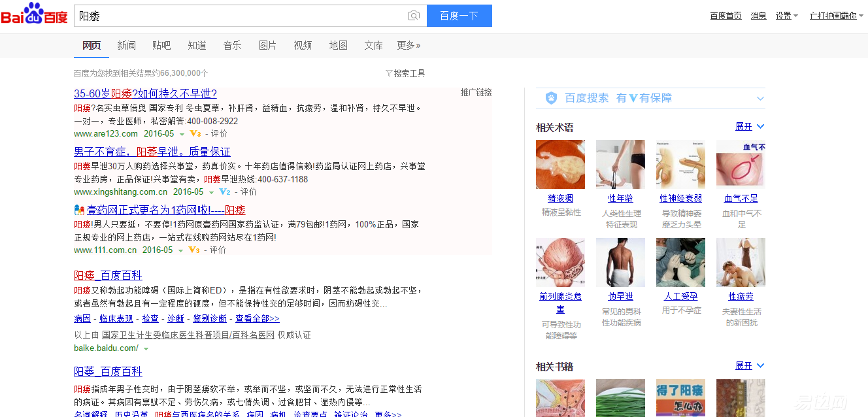Open dropdown arrow beside www.111.com.cn
Viewport: 868px width, 417px height.
tap(181, 250)
